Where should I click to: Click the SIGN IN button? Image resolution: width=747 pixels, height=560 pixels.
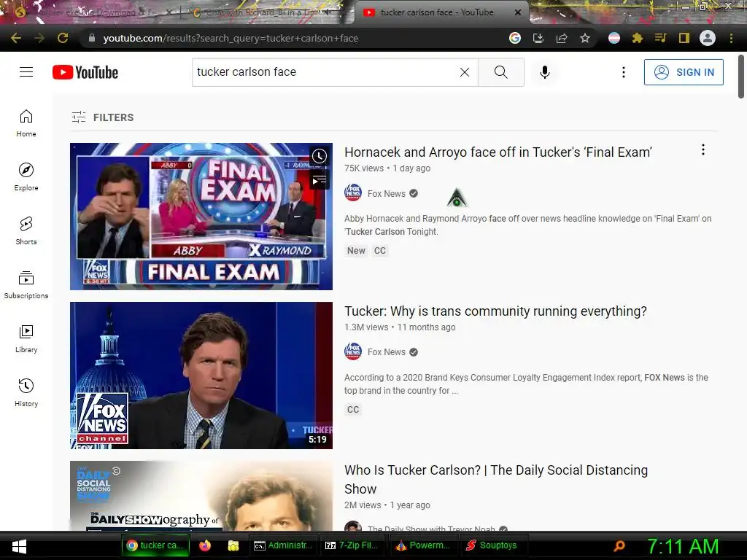point(684,72)
